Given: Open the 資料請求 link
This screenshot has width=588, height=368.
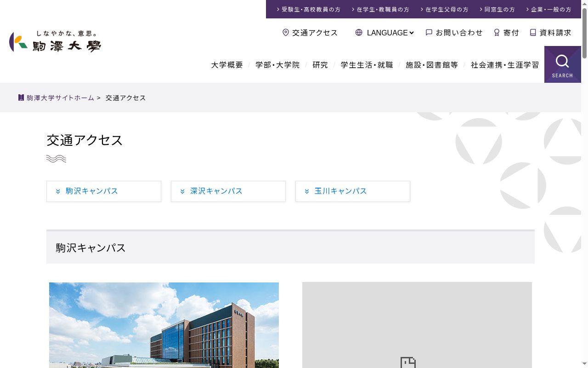Looking at the screenshot, I should point(550,33).
